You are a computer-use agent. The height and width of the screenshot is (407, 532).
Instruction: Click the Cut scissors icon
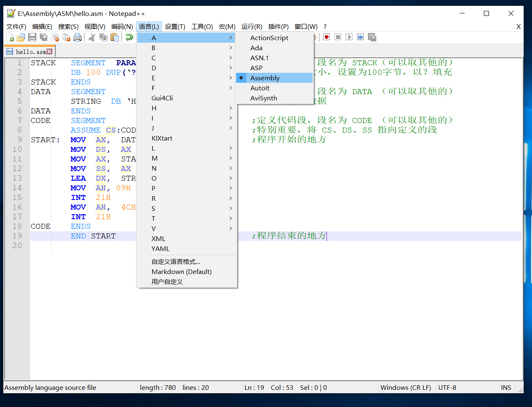[92, 38]
